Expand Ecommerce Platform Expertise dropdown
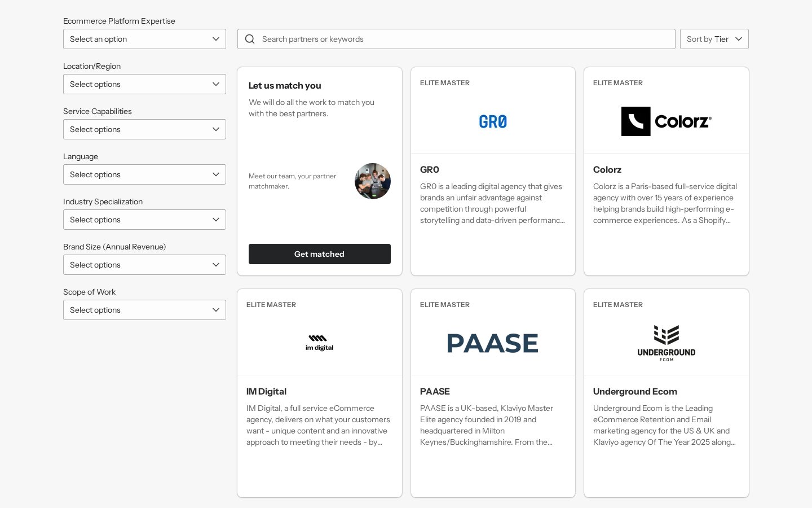The width and height of the screenshot is (812, 508). 144,39
